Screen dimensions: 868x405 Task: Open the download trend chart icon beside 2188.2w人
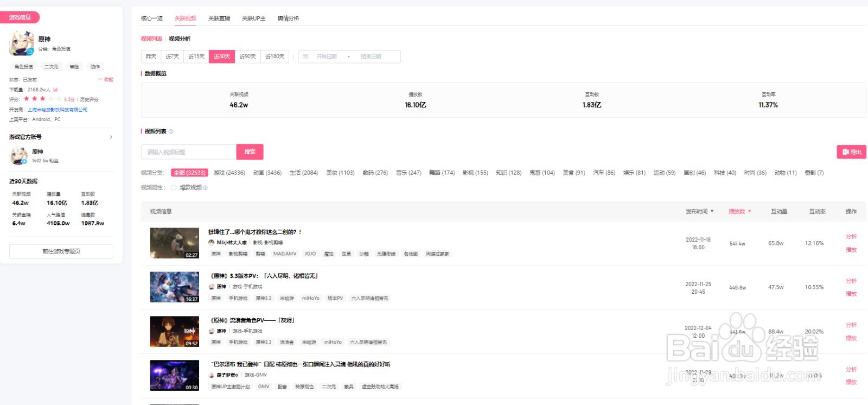[55, 90]
